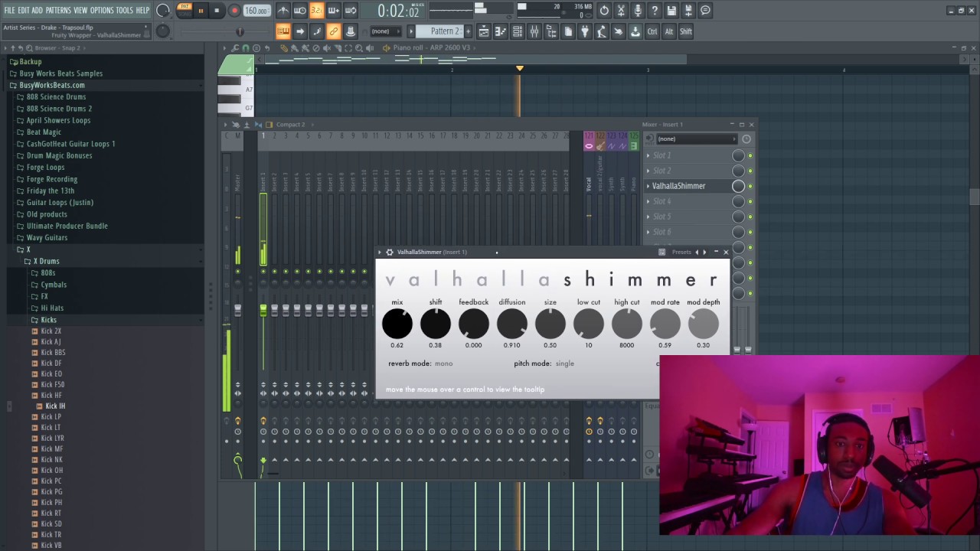
Task: Open the channel rack view icon
Action: pyautogui.click(x=518, y=31)
